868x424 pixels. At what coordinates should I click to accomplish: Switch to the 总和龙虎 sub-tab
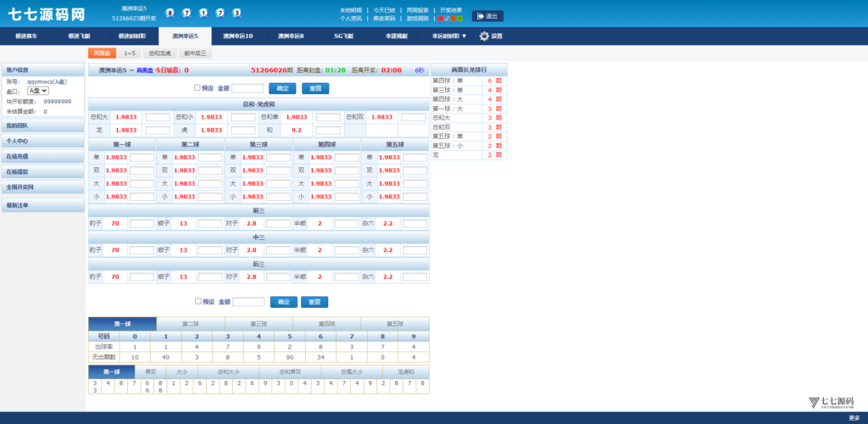tap(159, 53)
